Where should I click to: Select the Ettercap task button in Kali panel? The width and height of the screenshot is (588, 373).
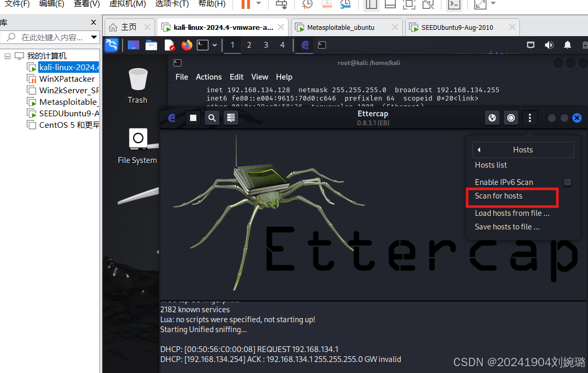click(305, 45)
